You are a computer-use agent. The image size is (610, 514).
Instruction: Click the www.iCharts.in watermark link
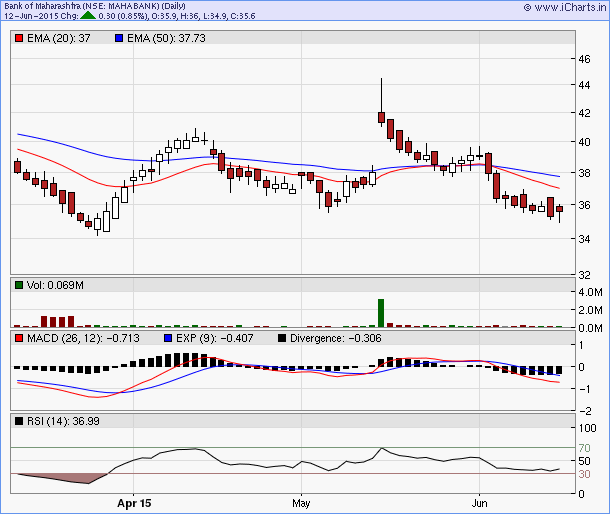point(565,7)
